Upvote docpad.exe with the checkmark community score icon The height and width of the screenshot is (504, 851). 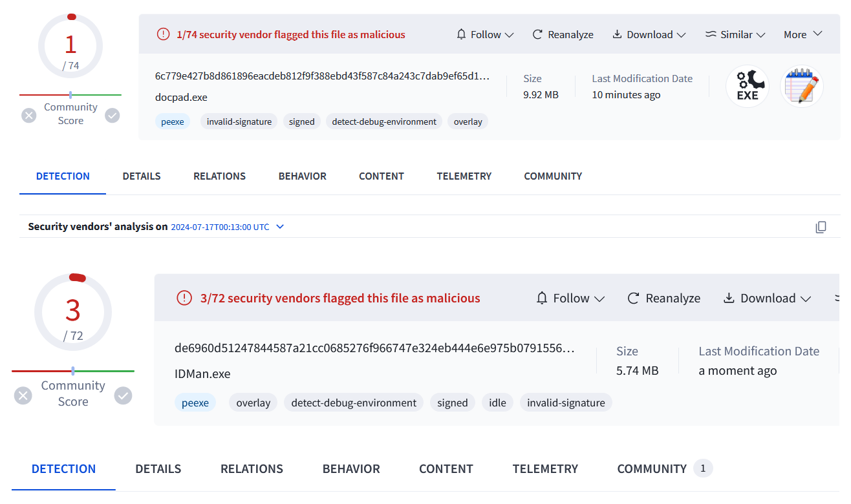[113, 115]
